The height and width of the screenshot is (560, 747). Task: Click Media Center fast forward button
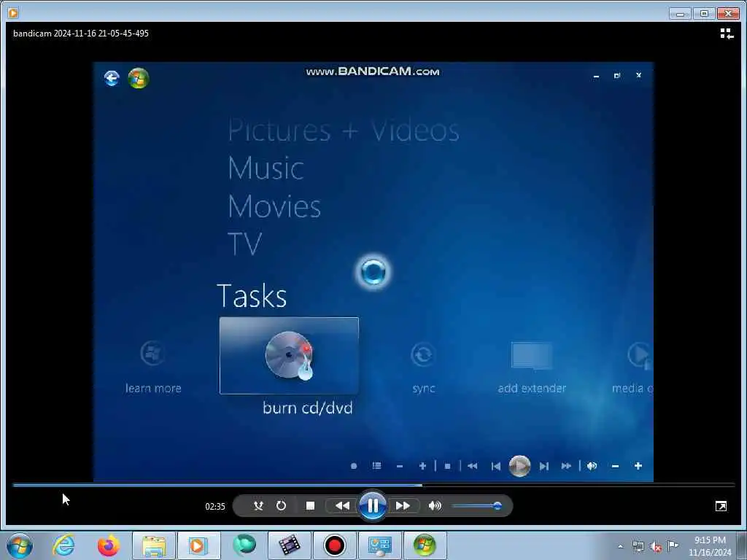[x=566, y=466]
